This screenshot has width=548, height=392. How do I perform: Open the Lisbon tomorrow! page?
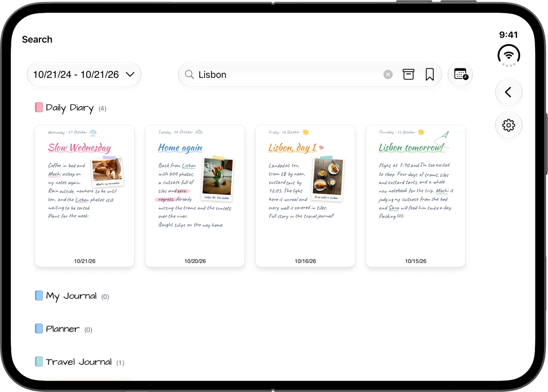415,196
